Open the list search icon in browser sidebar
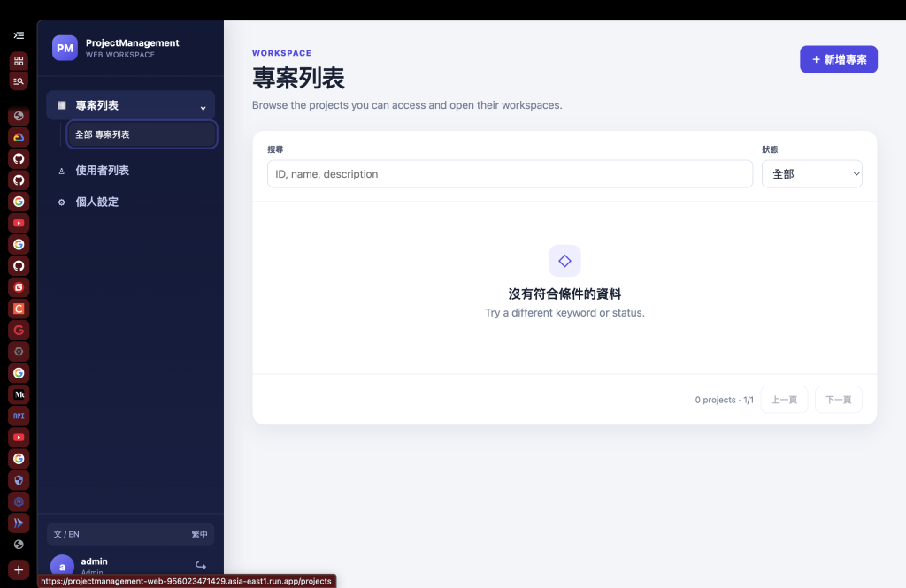The image size is (906, 588). (x=19, y=81)
